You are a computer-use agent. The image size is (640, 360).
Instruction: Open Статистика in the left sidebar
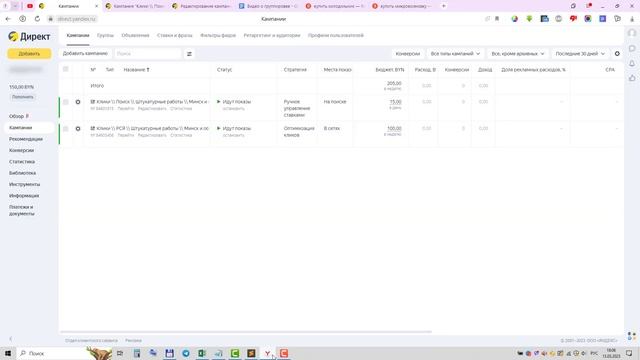pyautogui.click(x=22, y=162)
